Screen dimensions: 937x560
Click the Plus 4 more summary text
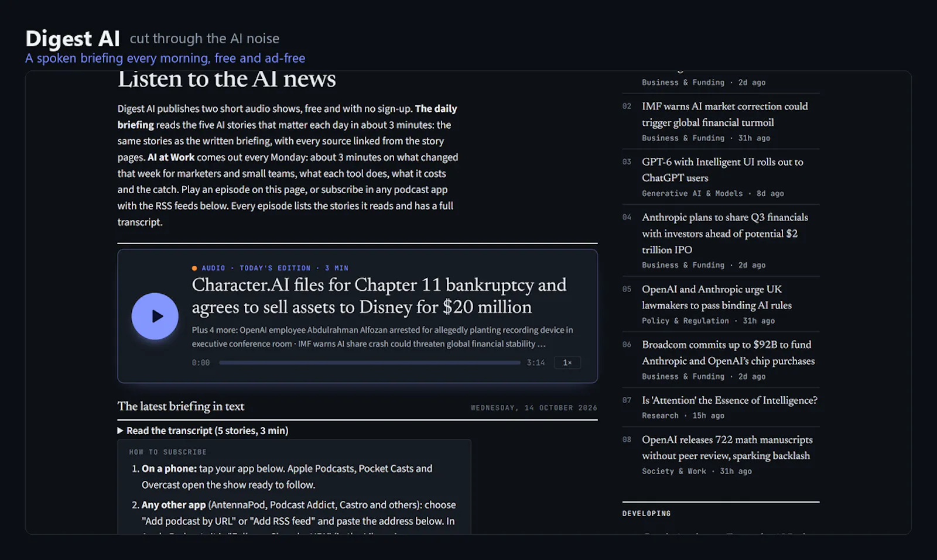(382, 337)
